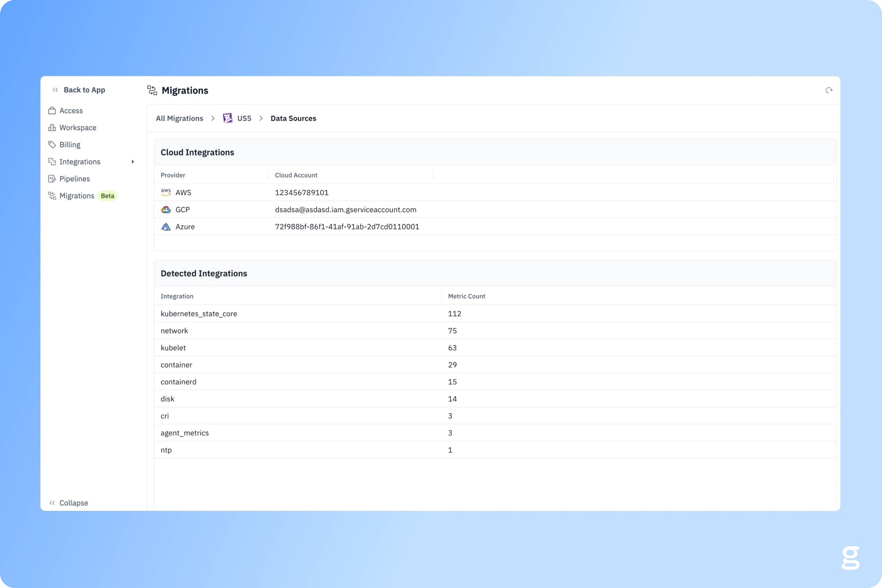Open the US5 breadcrumb link

[x=244, y=118]
